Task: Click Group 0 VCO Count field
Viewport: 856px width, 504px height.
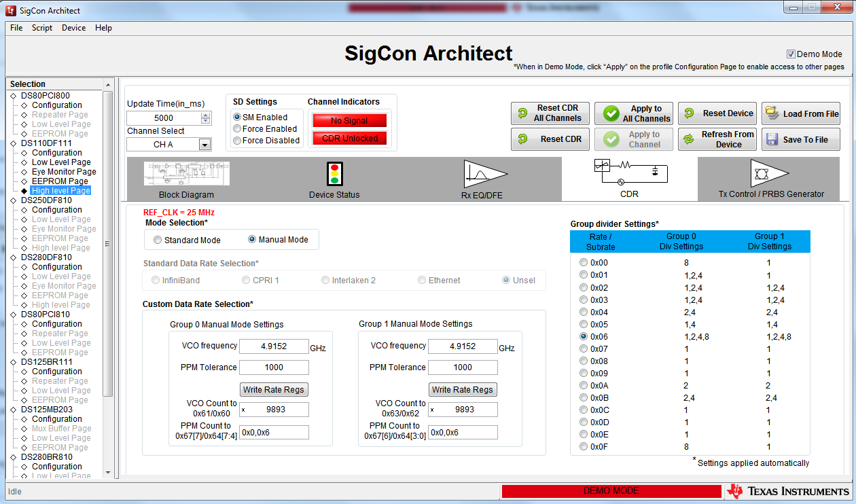Action: (x=274, y=410)
